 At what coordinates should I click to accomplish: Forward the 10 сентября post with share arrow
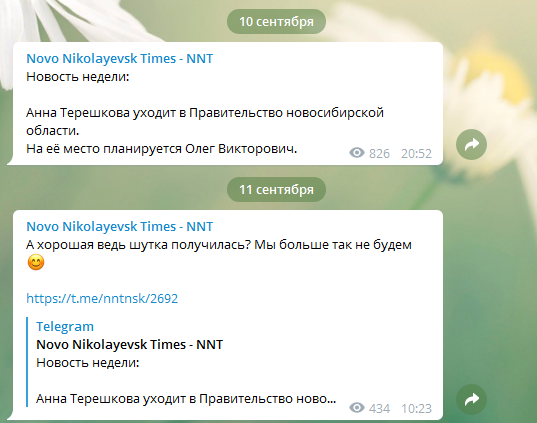pos(471,145)
